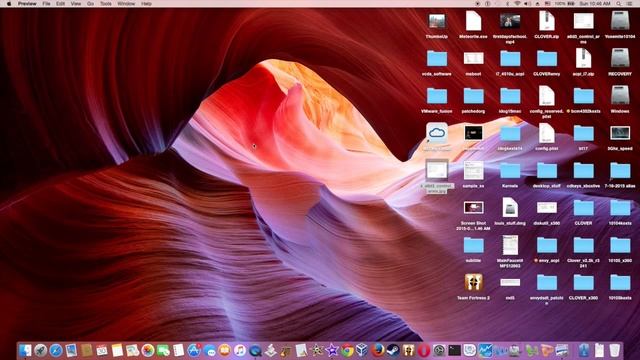The height and width of the screenshot is (360, 640).
Task: Open the Help menu
Action: 146,4
